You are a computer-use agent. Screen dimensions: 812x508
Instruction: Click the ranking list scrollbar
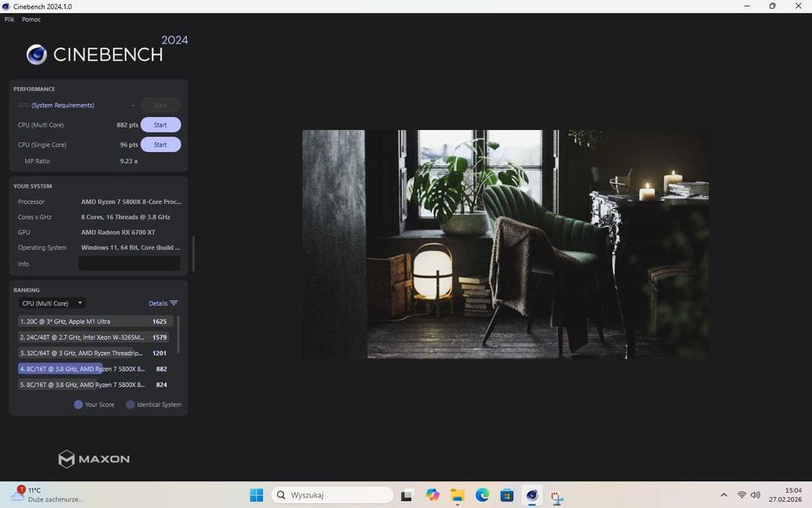(178, 334)
